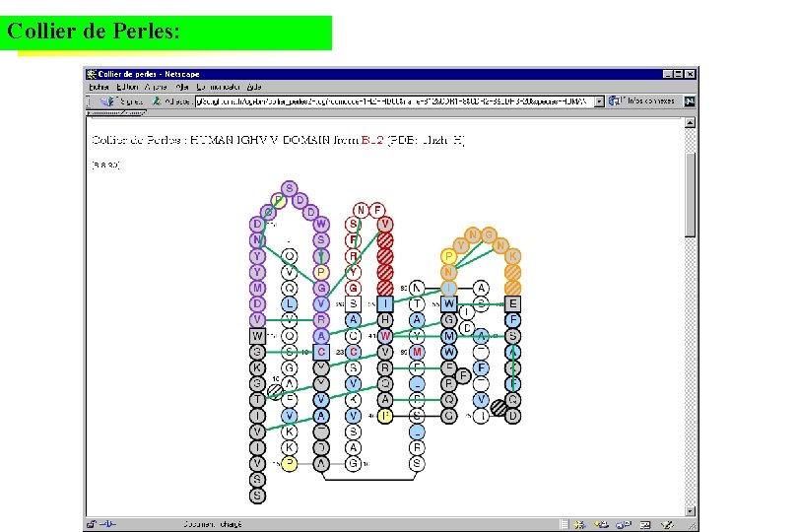Click the [8.8.20] CDR lengths text

click(105, 165)
